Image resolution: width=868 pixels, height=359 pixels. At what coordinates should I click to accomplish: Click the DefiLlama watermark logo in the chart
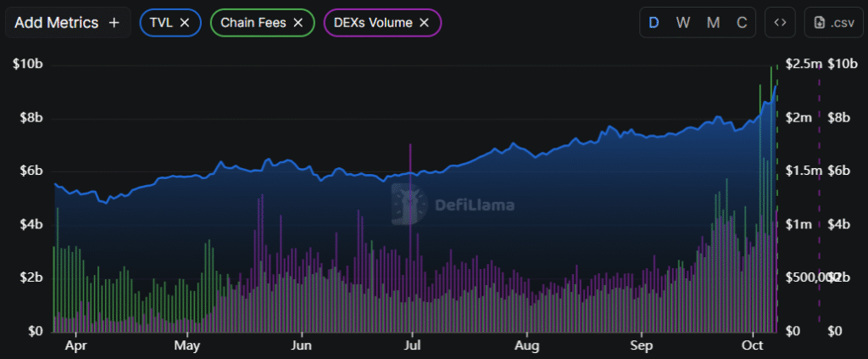409,205
